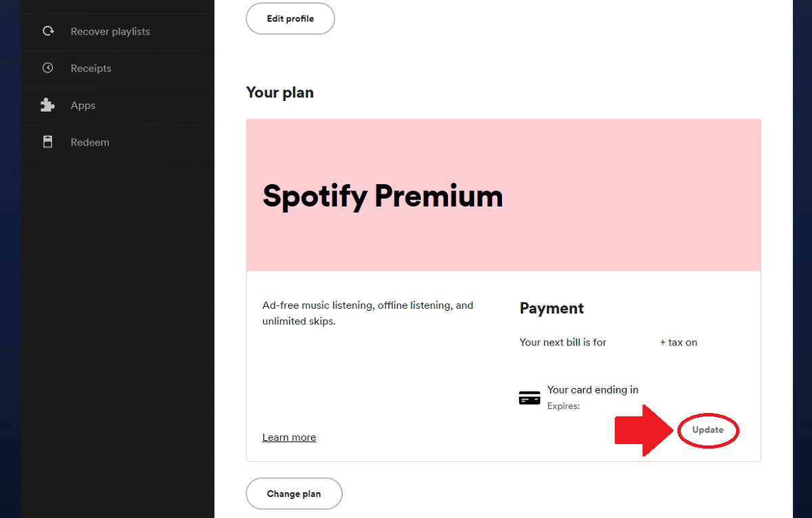The image size is (812, 518).
Task: Open the Recover playlists menu label
Action: coord(110,31)
